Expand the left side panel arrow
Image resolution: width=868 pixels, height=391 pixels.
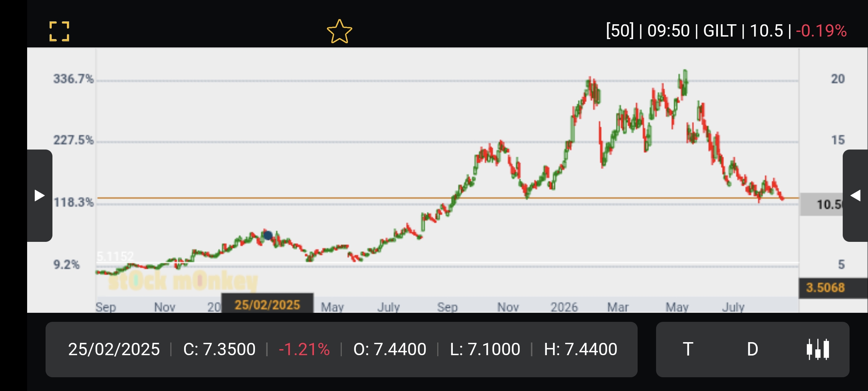40,195
